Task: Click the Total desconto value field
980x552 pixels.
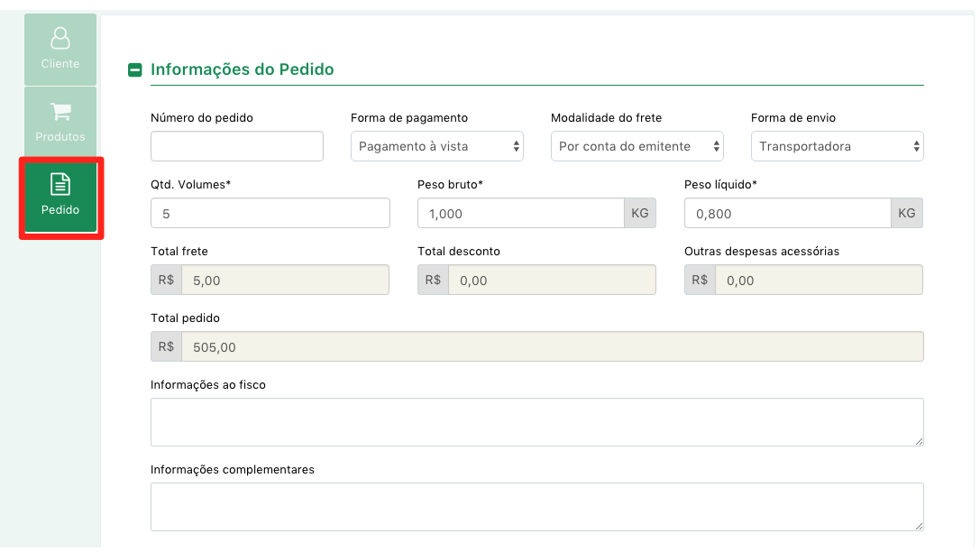Action: (552, 281)
